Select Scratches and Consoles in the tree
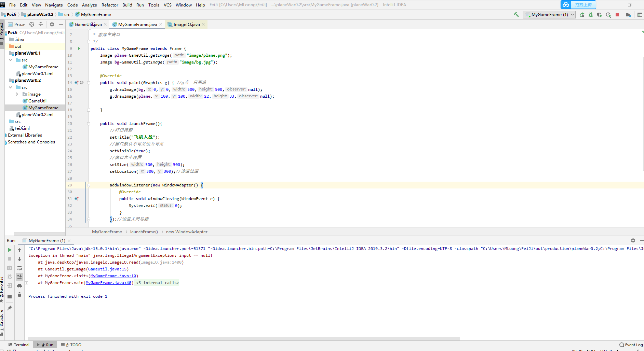Viewport: 644px width, 351px height. pyautogui.click(x=31, y=142)
